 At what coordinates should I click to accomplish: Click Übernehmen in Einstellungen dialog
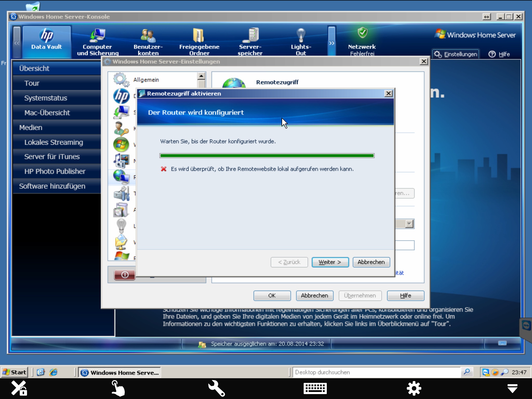(360, 296)
